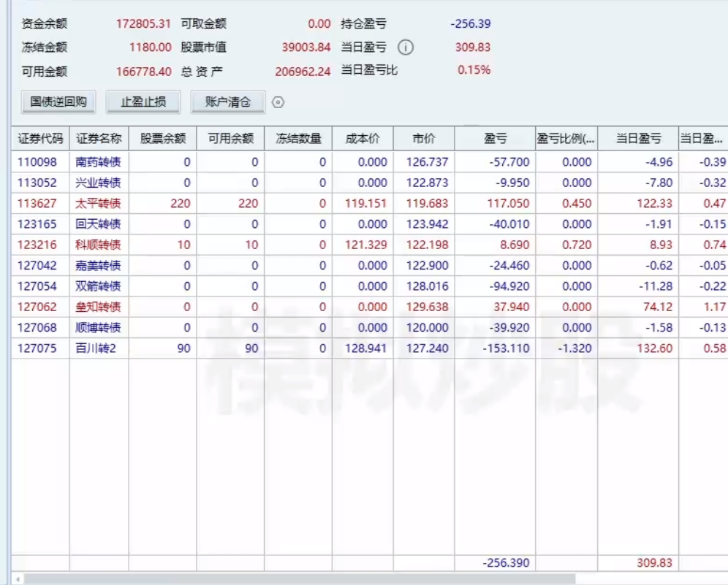The image size is (728, 585).
Task: Select the 太平转债 row name
Action: 98,203
